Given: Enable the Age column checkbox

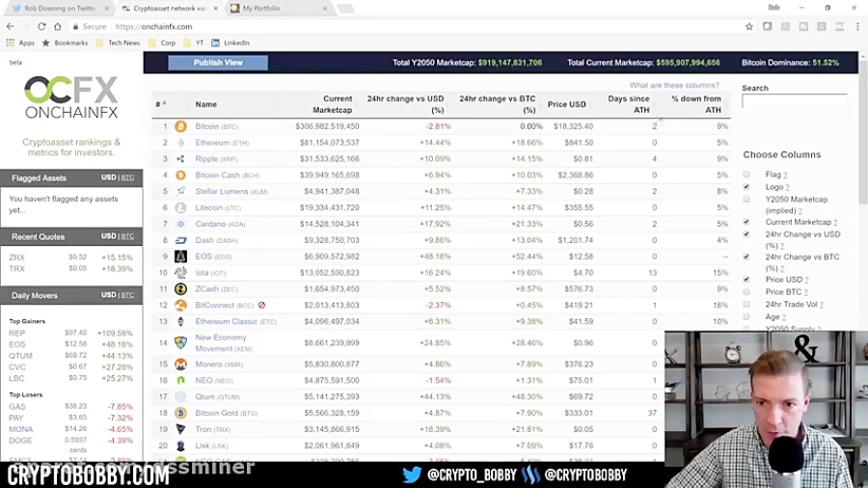Looking at the screenshot, I should (746, 317).
